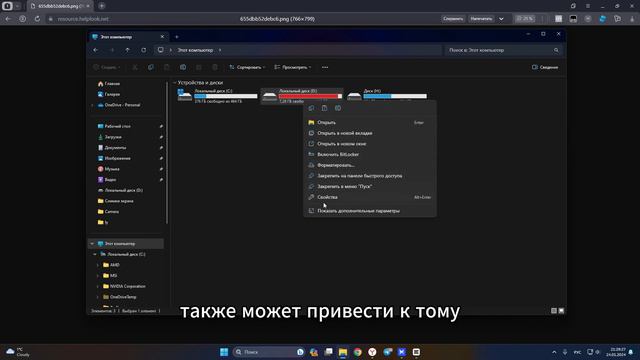Open the drive with 'Открыть' menu entry
Viewport: 640px width, 360px height.
click(370, 122)
